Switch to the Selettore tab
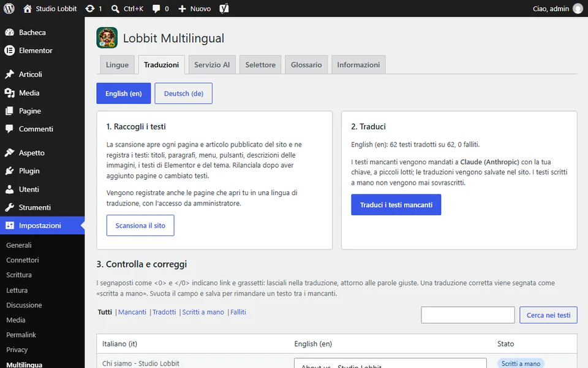Image resolution: width=588 pixels, height=368 pixels. pyautogui.click(x=260, y=64)
